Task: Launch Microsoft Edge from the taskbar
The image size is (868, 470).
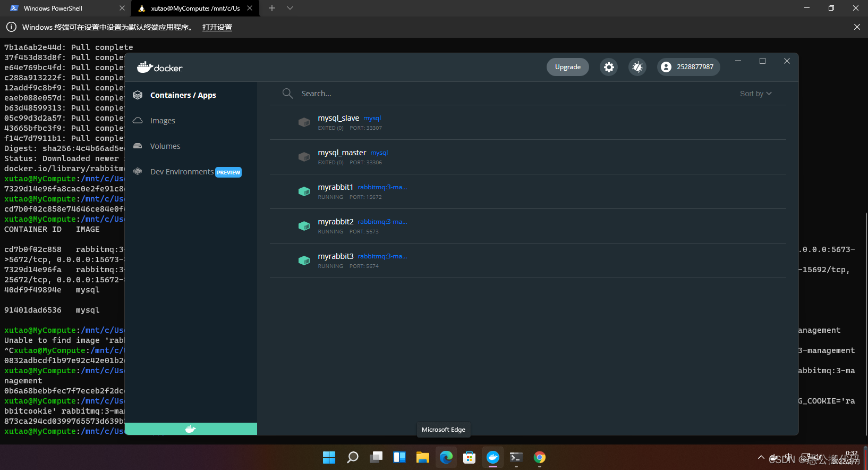Action: (446, 457)
